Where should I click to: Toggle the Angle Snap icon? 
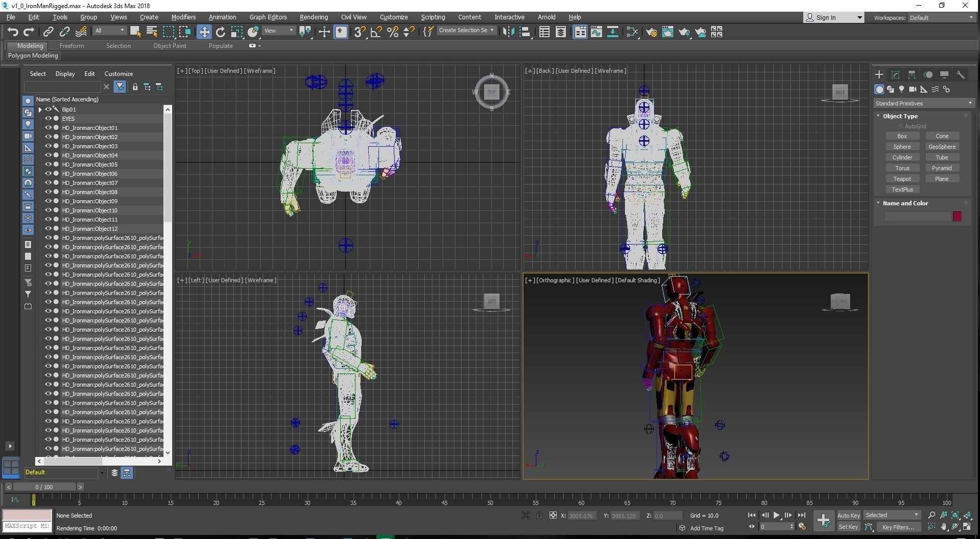[376, 32]
